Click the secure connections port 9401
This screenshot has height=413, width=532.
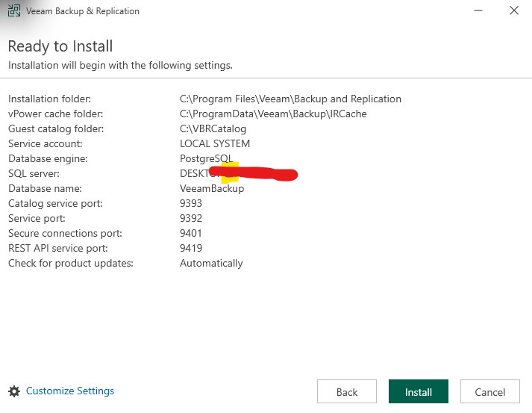[191, 233]
